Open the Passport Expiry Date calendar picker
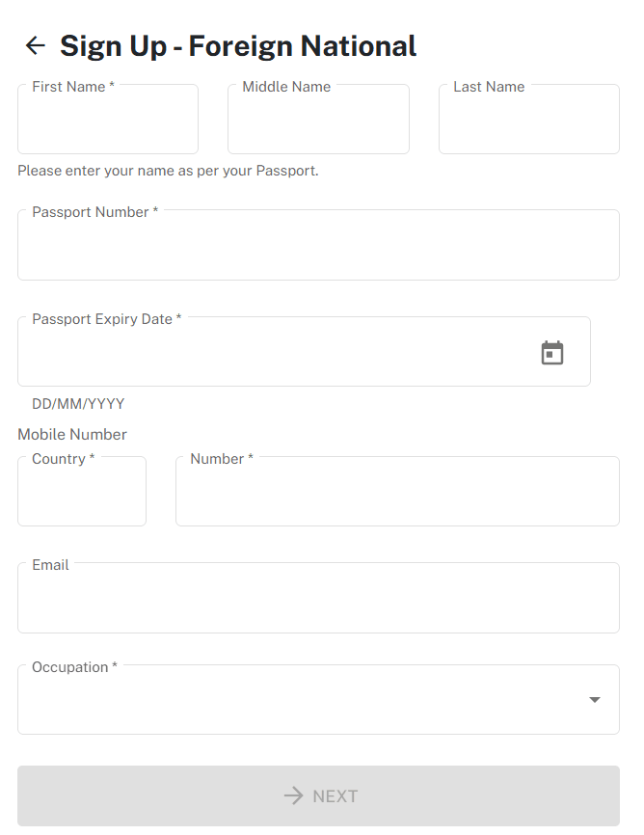Screen dimensions: 644x835 pos(552,352)
